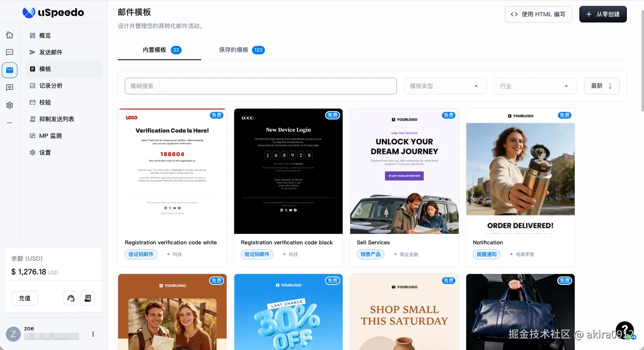
Task: Open the New Device Login black template thumbnail
Action: (288, 171)
